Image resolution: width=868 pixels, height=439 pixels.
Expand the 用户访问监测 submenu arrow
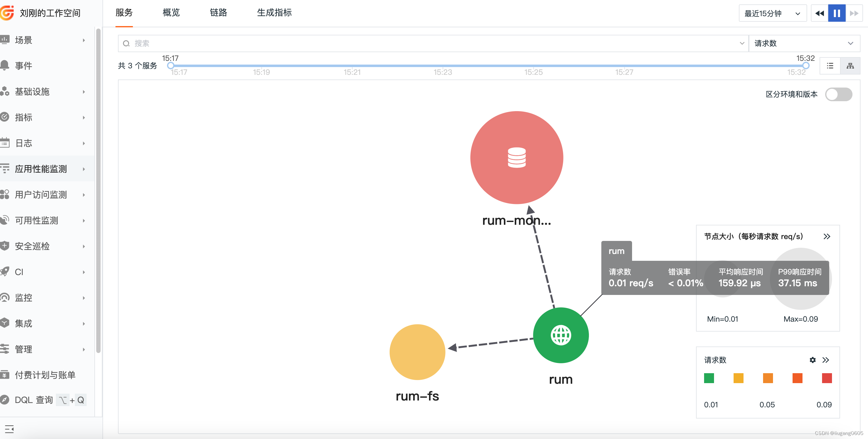pyautogui.click(x=84, y=195)
